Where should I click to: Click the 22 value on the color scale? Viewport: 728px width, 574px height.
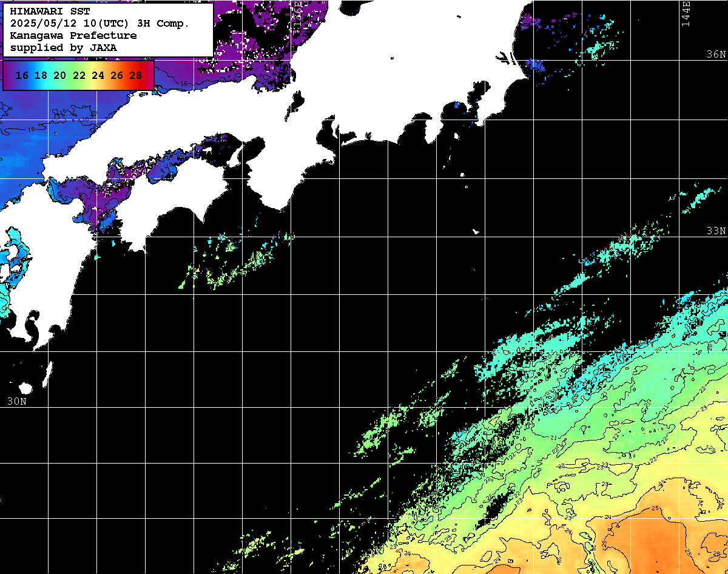[x=79, y=75]
